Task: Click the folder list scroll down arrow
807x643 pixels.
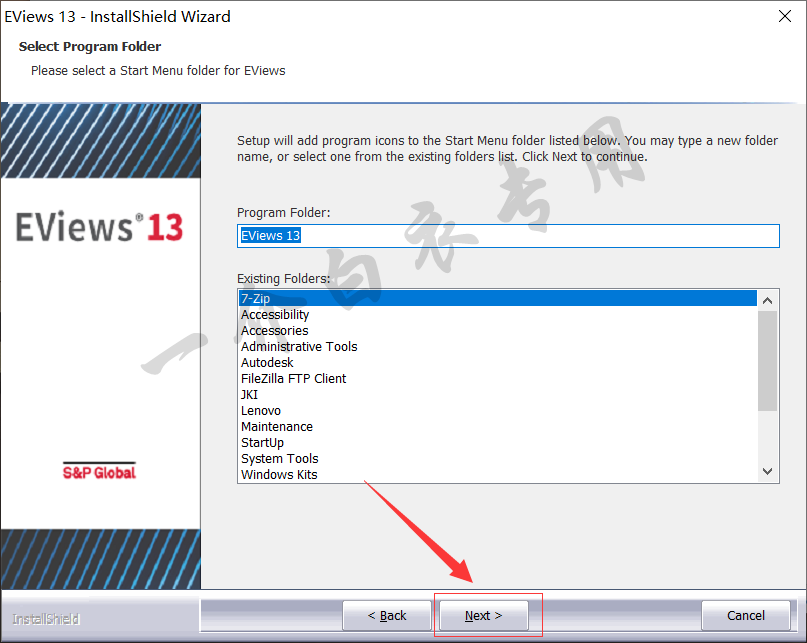Action: 767,471
